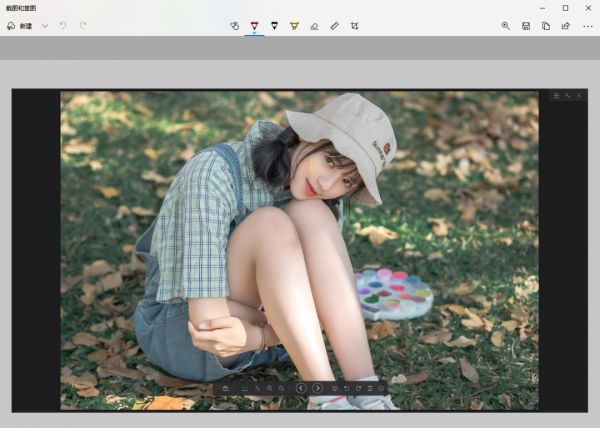Select the black pencil tool
Image resolution: width=600 pixels, height=428 pixels.
pos(274,25)
